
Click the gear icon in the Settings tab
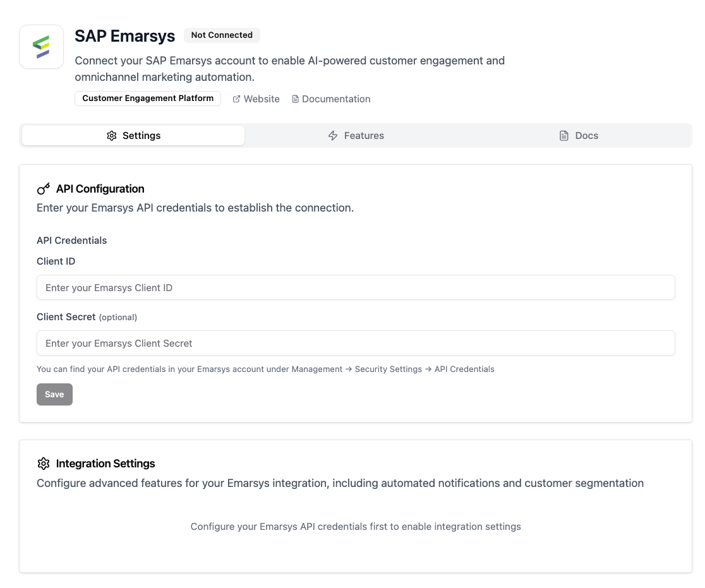[x=112, y=136]
